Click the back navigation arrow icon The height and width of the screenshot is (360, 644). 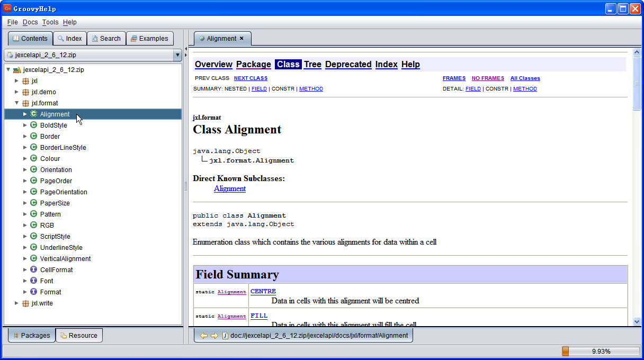pyautogui.click(x=204, y=335)
